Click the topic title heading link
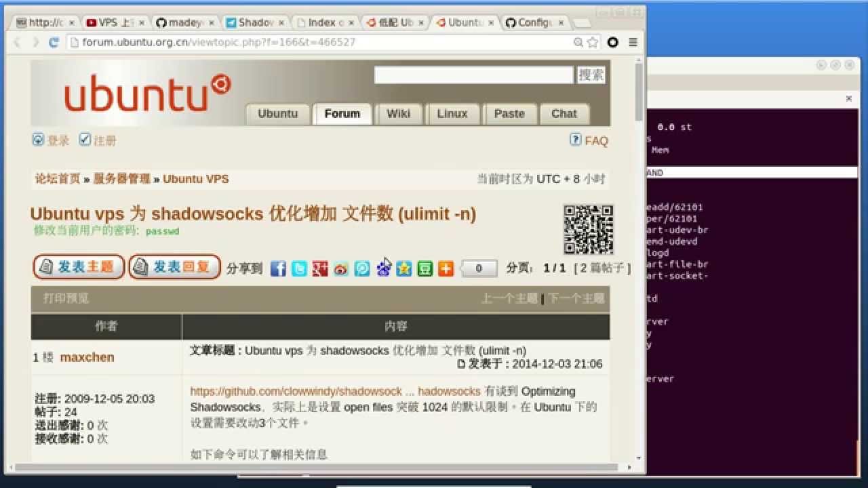 [253, 214]
